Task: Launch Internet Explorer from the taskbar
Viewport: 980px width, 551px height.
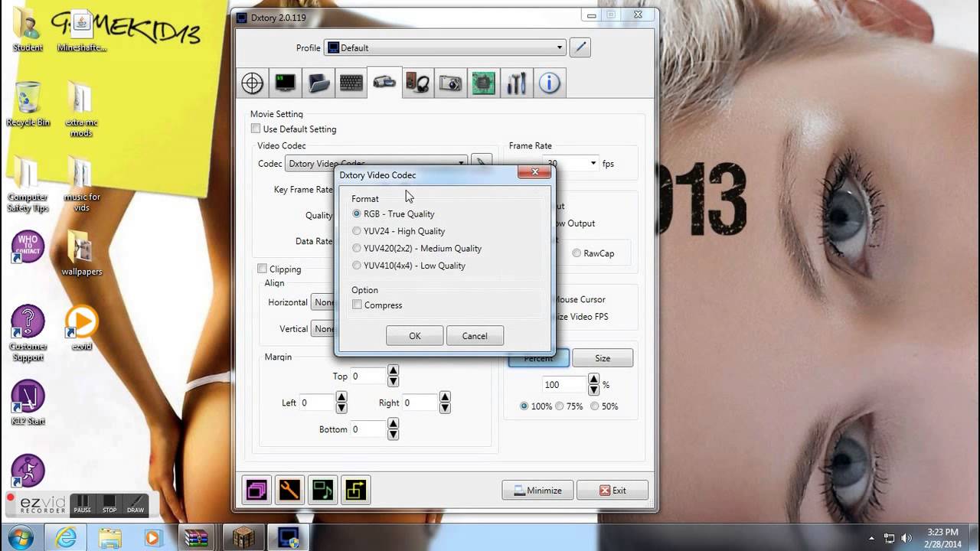Action: [66, 538]
